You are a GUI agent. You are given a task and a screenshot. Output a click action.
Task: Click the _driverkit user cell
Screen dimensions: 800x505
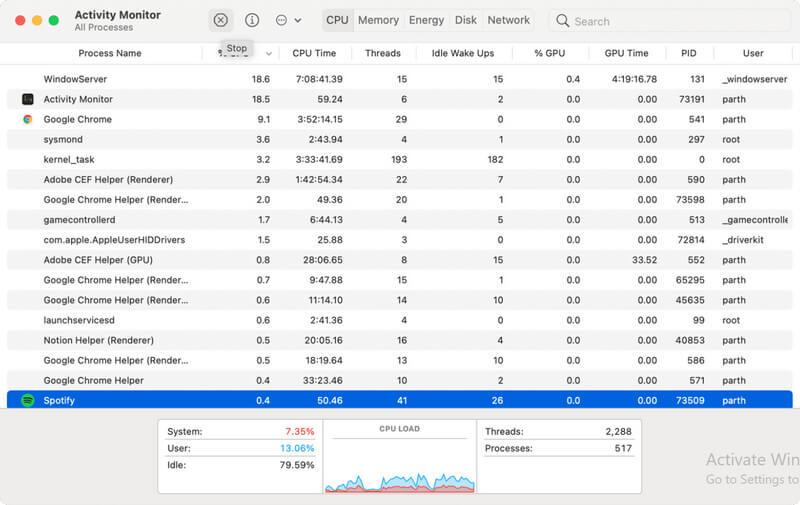pos(743,240)
